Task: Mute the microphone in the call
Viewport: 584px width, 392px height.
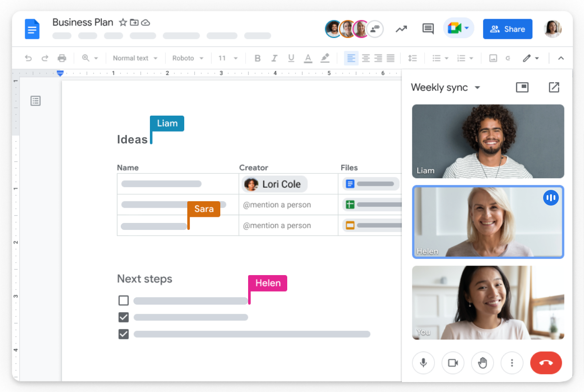Action: [x=423, y=363]
